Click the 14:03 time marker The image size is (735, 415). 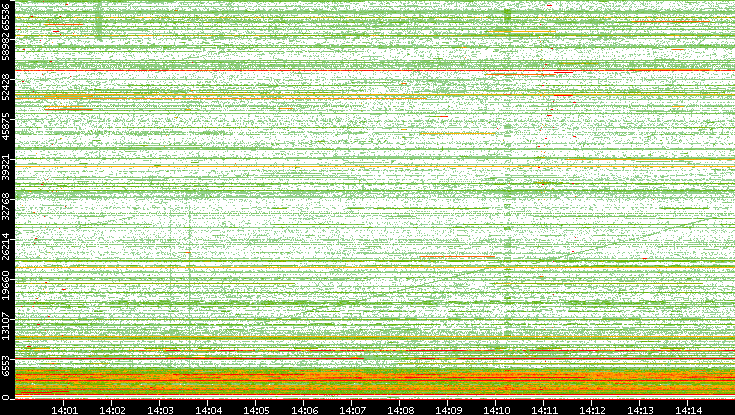[160, 409]
